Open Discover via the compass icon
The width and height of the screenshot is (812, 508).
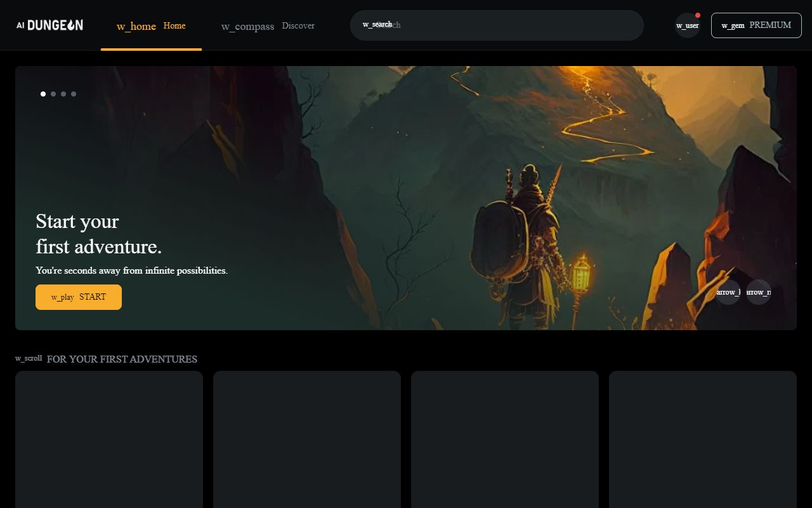pyautogui.click(x=247, y=26)
